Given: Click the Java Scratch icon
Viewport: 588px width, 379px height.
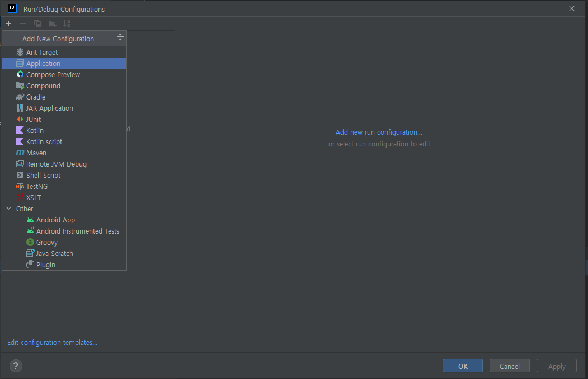Looking at the screenshot, I should pos(30,253).
